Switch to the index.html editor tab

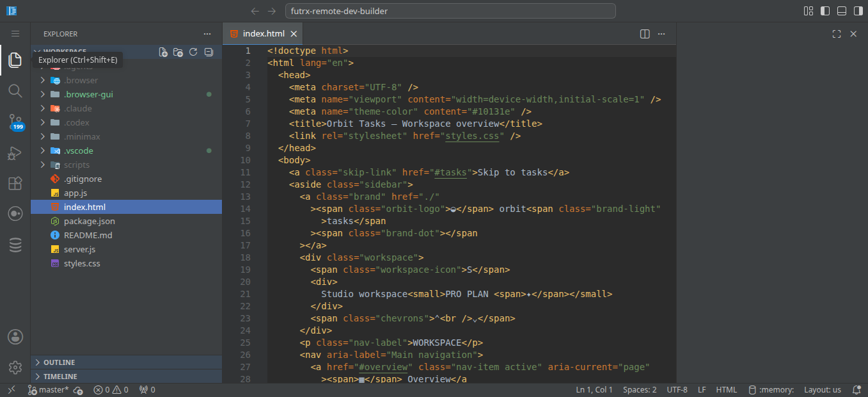coord(262,34)
